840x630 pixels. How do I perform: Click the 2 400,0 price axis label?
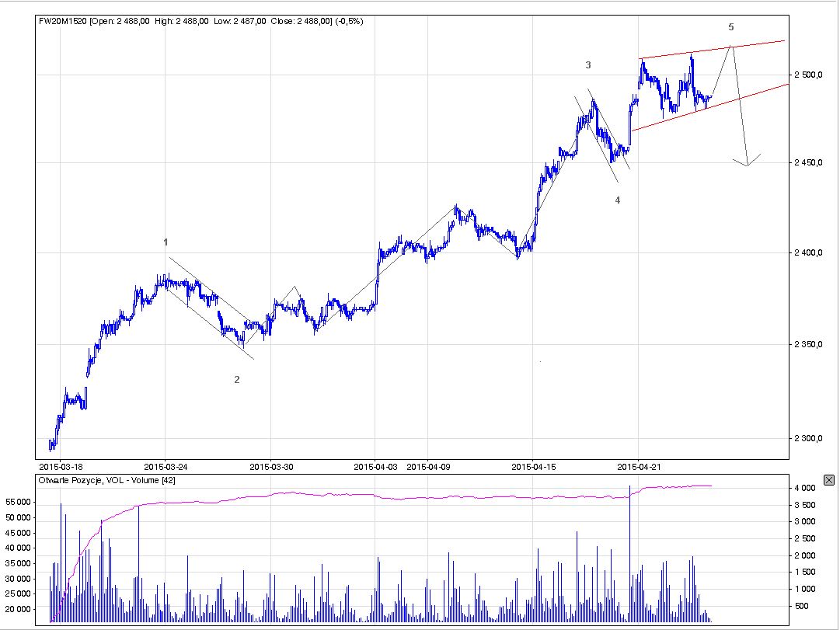(808, 252)
